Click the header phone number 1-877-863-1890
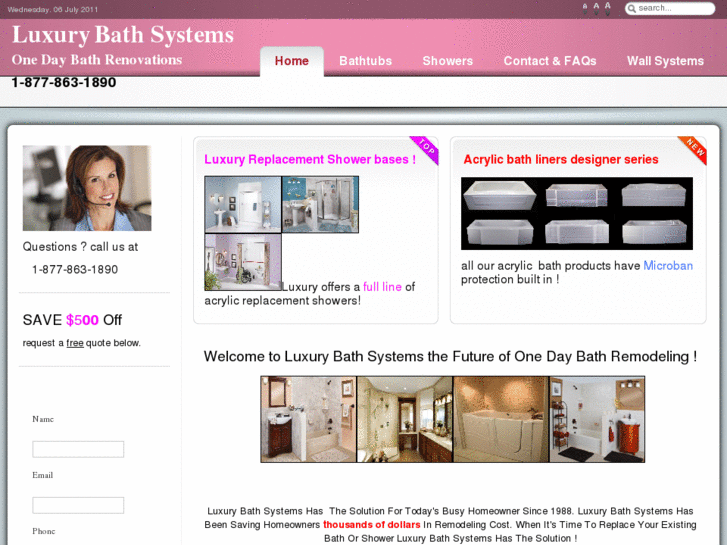This screenshot has height=545, width=727. tap(64, 83)
